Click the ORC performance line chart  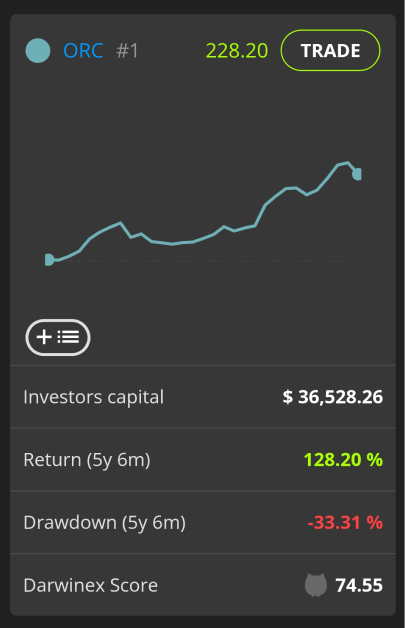pos(203,213)
